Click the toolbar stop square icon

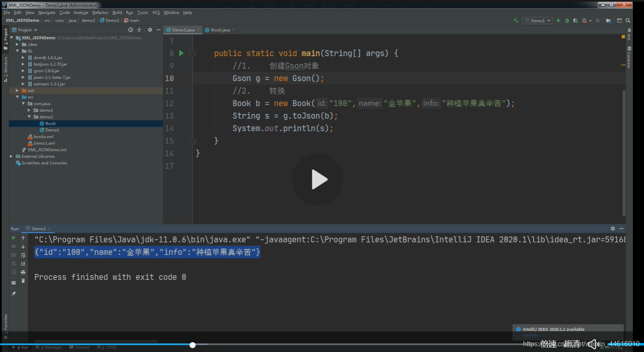[598, 21]
